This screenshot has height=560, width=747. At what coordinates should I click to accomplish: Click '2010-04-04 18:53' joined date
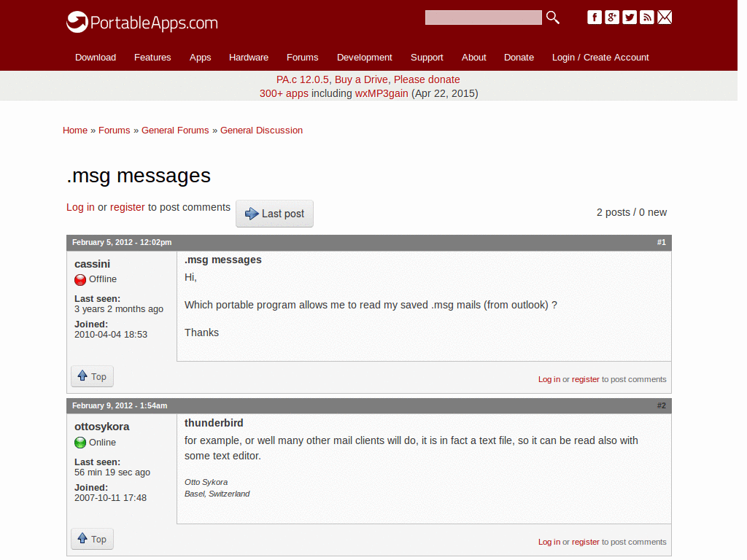click(111, 334)
